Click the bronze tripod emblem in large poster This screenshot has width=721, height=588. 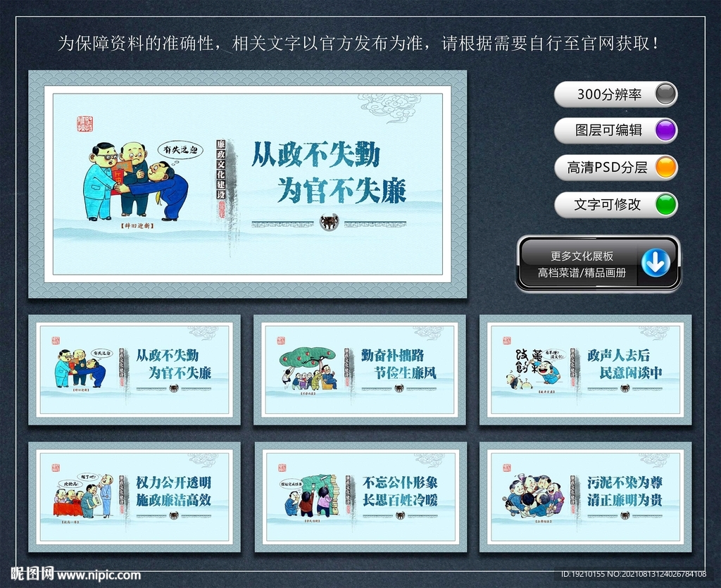pyautogui.click(x=330, y=223)
